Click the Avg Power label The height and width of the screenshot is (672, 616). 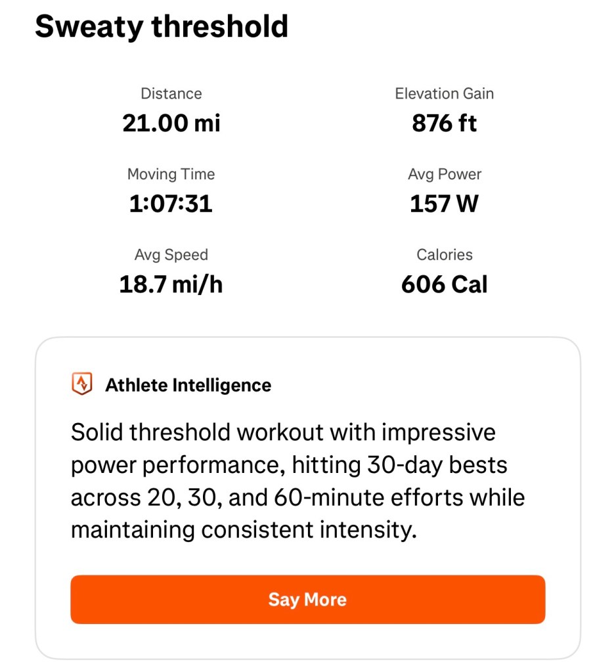[x=445, y=175]
